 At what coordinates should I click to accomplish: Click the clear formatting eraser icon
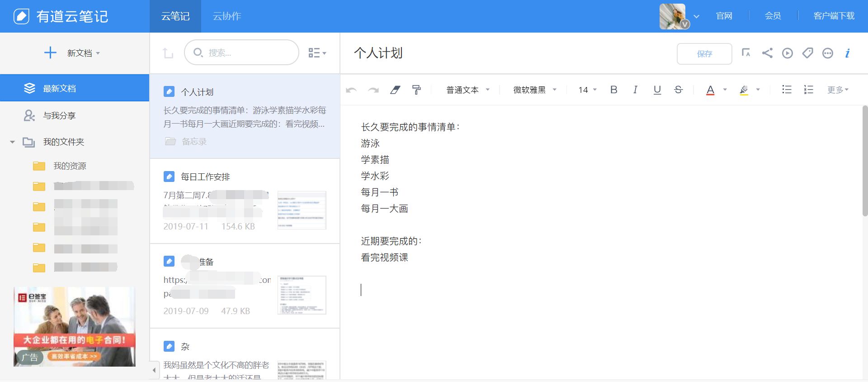[395, 90]
